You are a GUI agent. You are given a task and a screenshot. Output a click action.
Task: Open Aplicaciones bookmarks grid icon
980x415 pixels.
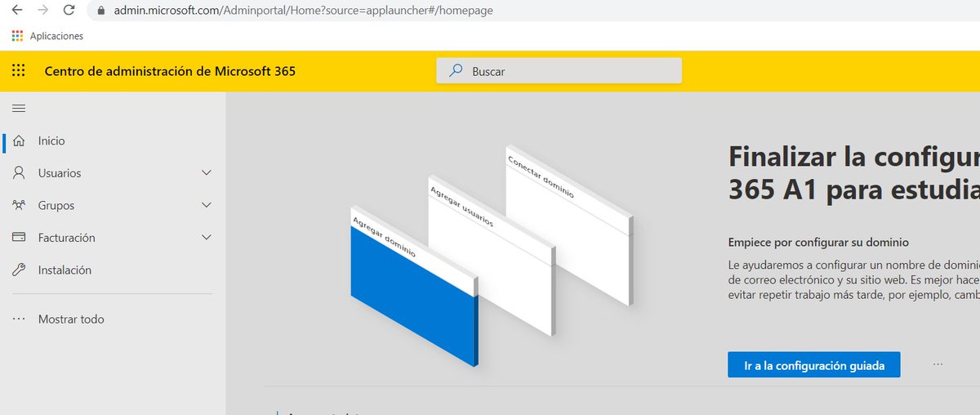(x=18, y=36)
